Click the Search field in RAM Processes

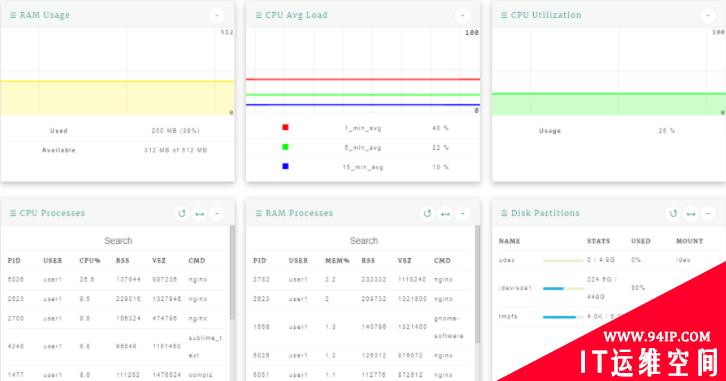(363, 241)
